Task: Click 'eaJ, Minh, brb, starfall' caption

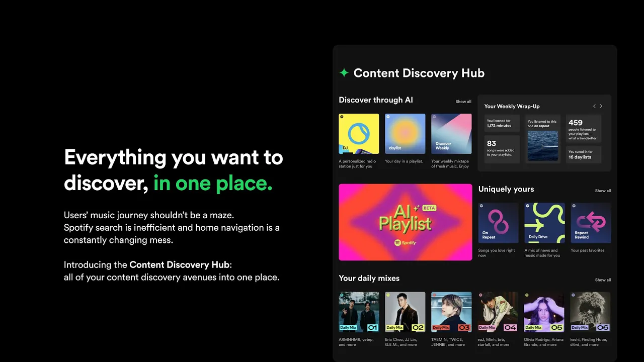Action: [x=493, y=342]
